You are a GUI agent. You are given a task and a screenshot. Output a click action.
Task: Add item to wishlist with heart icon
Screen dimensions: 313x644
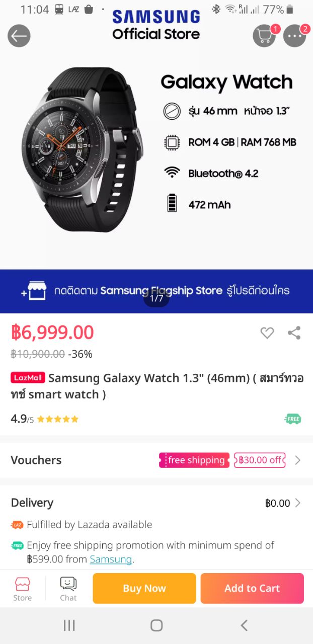point(267,333)
